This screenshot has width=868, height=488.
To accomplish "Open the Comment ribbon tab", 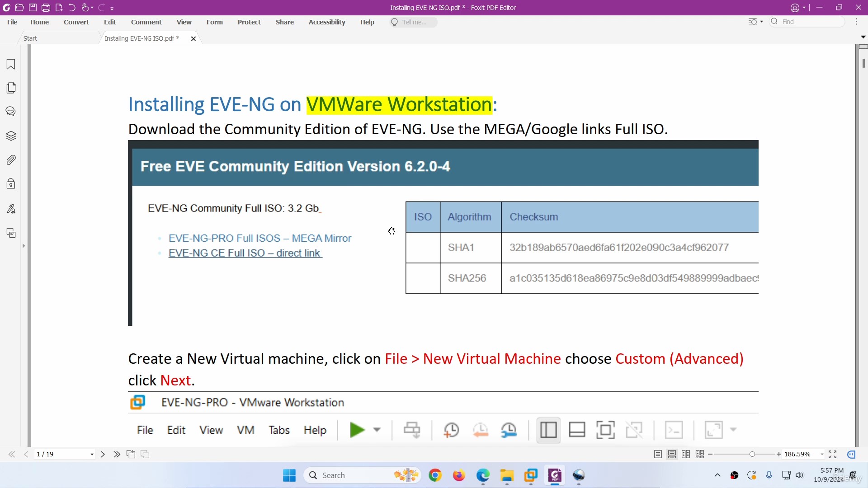I will (x=146, y=22).
